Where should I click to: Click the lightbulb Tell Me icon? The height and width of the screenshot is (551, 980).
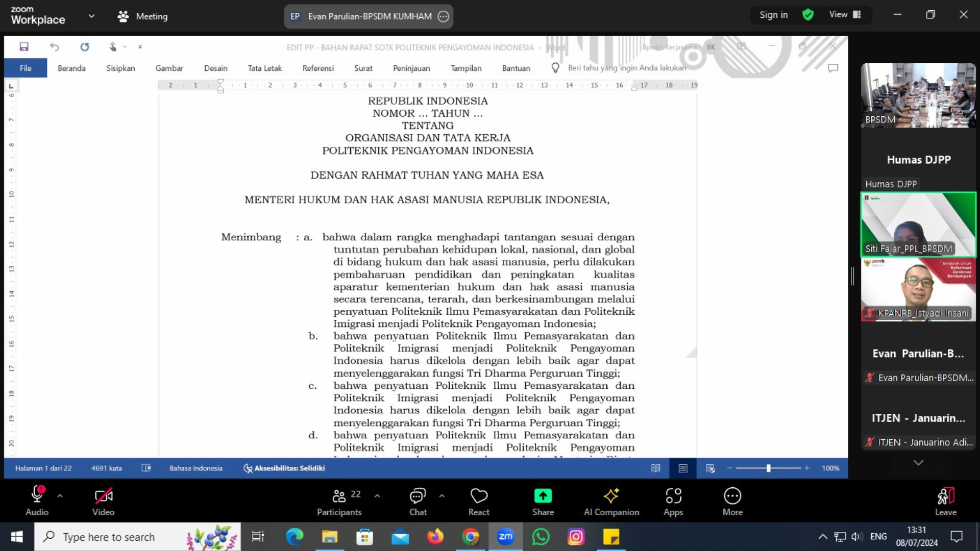tap(555, 67)
